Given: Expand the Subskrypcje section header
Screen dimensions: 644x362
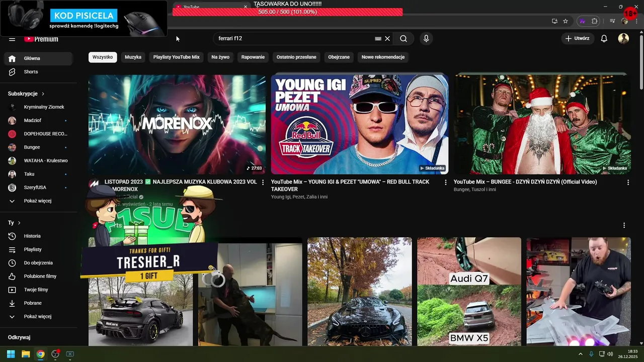Looking at the screenshot, I should (x=27, y=94).
